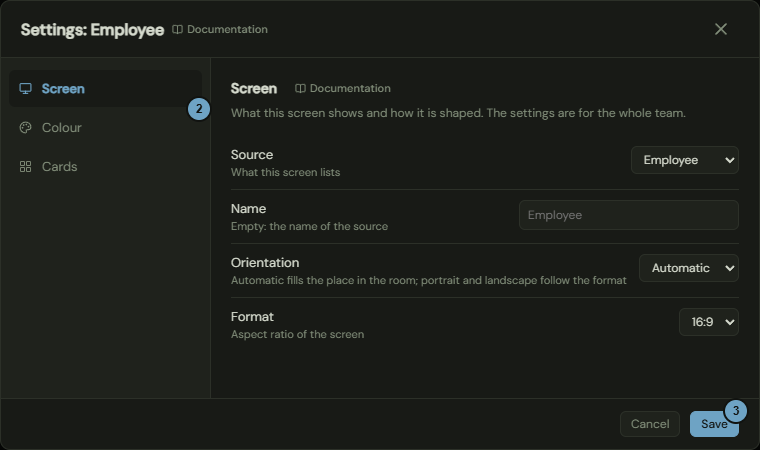Click 'Aspect ratio of the screen' description

(x=298, y=334)
